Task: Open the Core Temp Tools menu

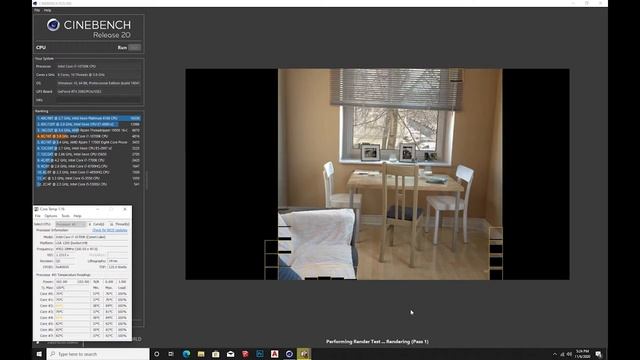Action: point(65,216)
